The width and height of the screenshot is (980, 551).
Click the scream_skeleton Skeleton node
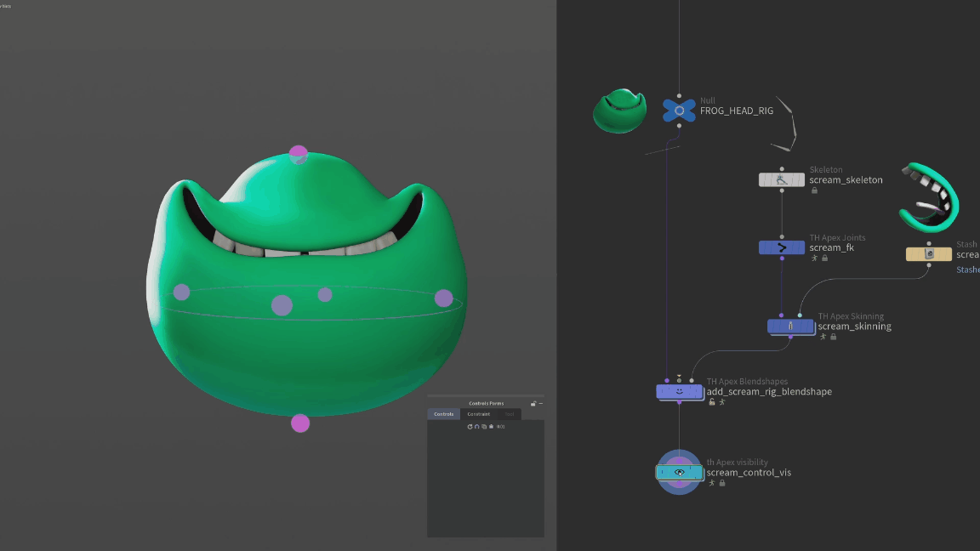[781, 180]
